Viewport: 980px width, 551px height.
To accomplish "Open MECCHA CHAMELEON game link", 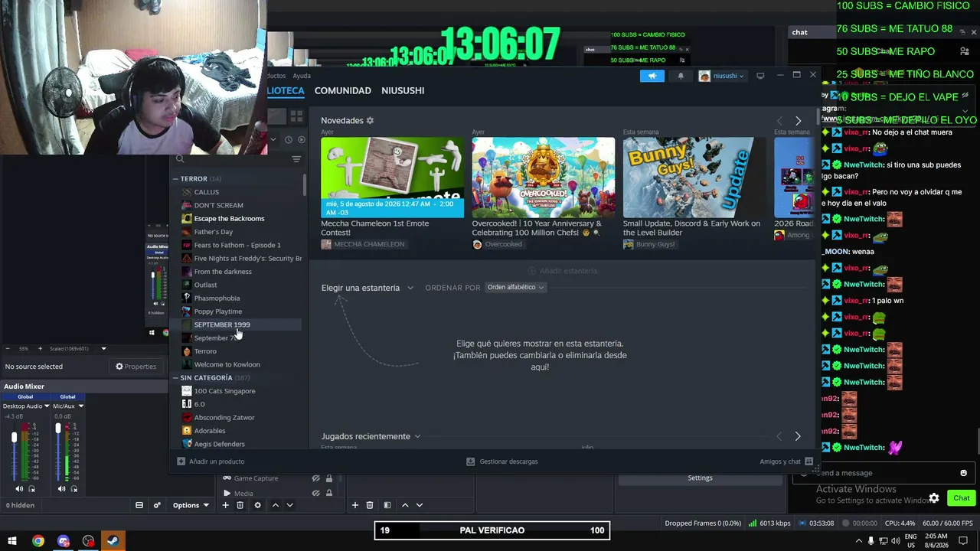I will pos(363,244).
